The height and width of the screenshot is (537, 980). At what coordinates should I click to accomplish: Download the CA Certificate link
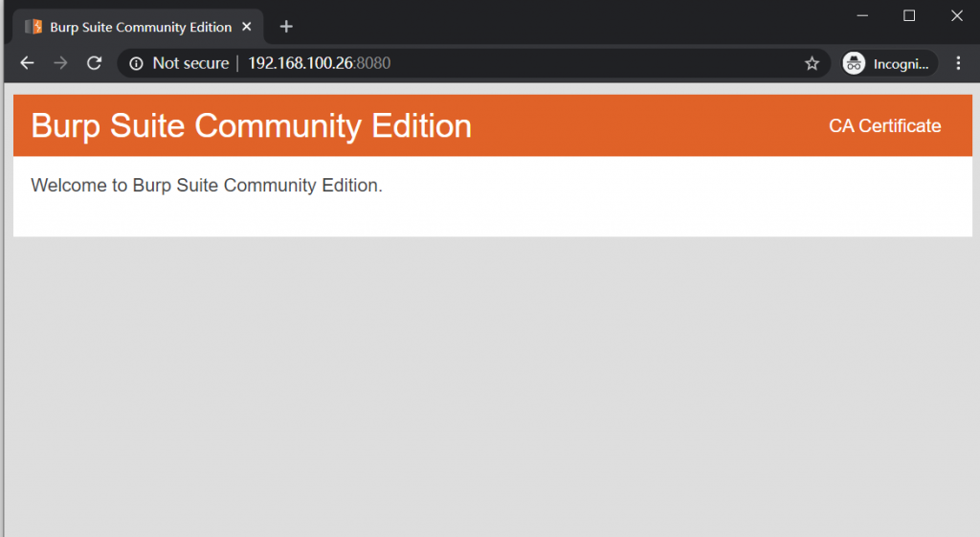(884, 125)
